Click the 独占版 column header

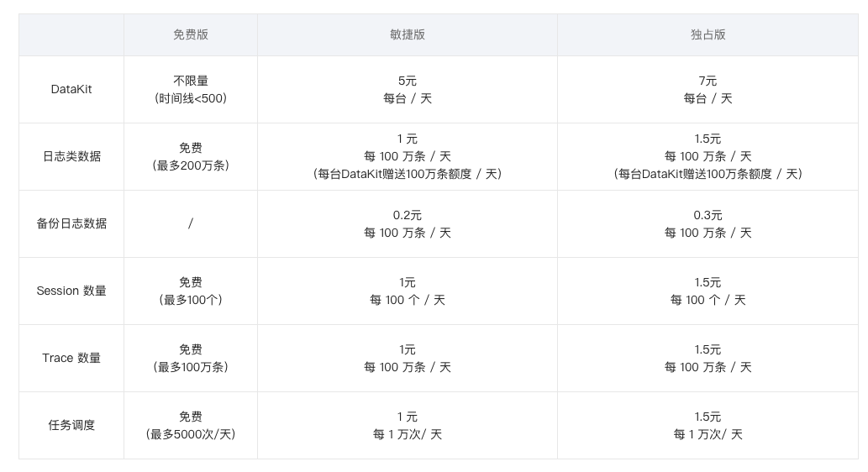click(x=708, y=35)
